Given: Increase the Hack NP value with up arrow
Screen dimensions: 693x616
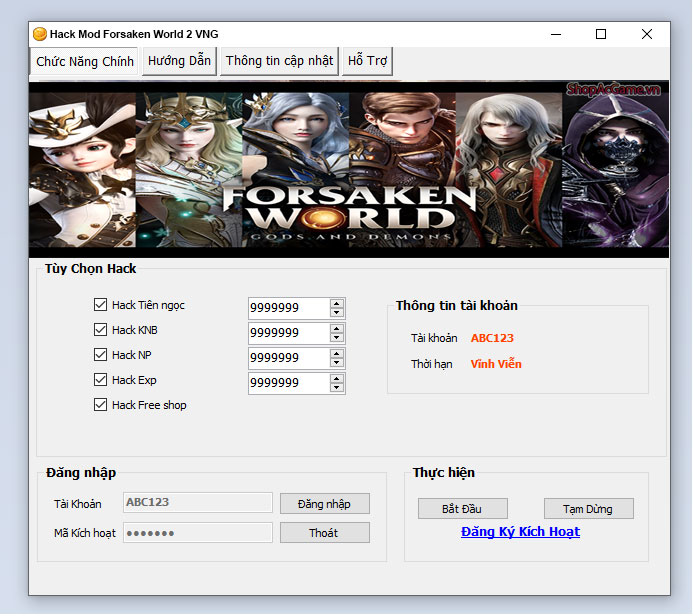Looking at the screenshot, I should tap(337, 354).
